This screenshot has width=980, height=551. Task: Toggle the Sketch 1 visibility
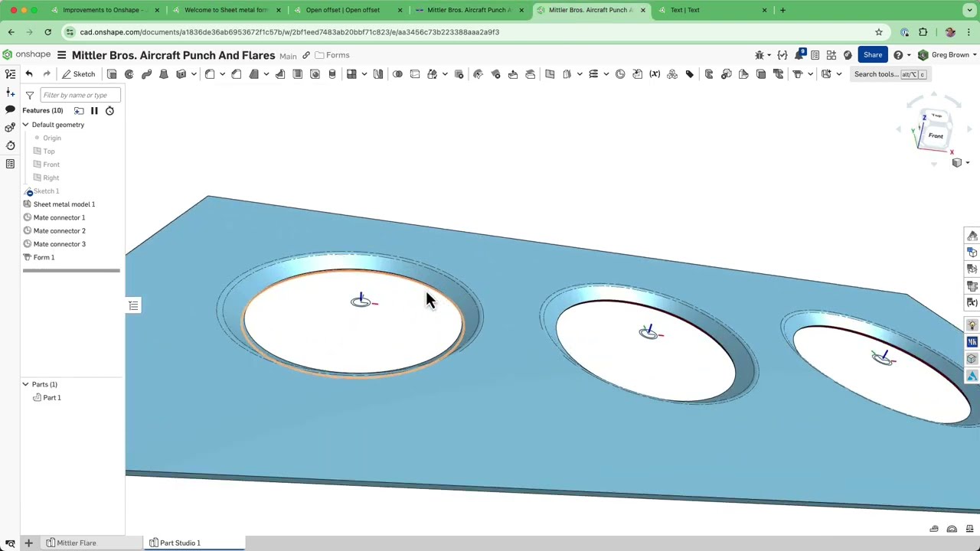pyautogui.click(x=30, y=191)
